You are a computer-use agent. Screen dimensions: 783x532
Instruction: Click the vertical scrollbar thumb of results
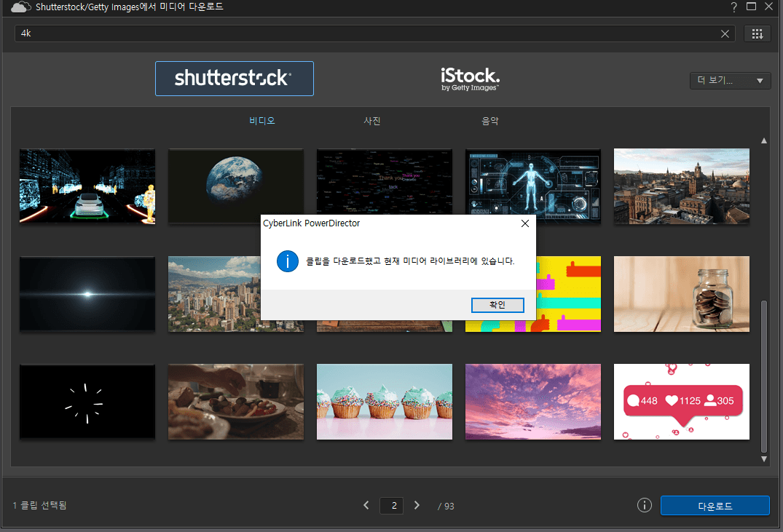click(x=763, y=376)
